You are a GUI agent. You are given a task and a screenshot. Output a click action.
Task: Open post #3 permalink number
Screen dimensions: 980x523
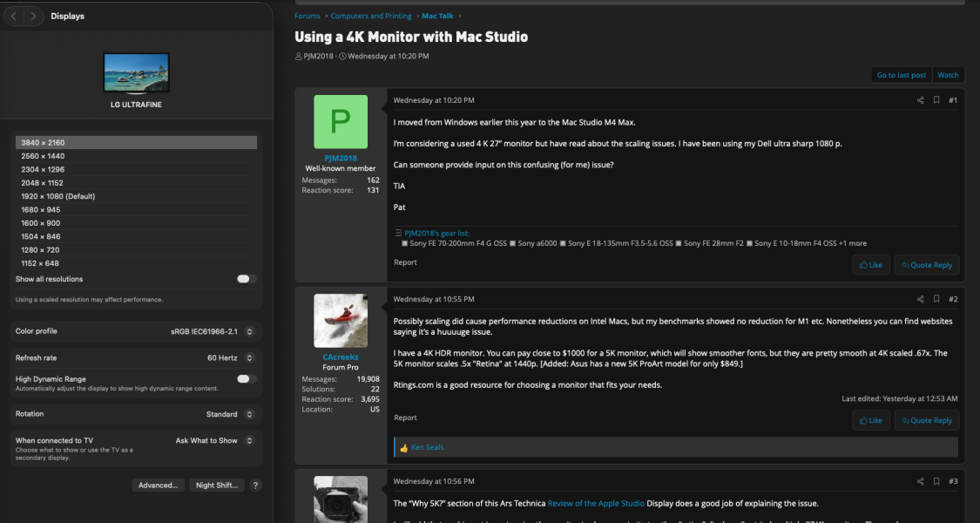[x=952, y=482]
